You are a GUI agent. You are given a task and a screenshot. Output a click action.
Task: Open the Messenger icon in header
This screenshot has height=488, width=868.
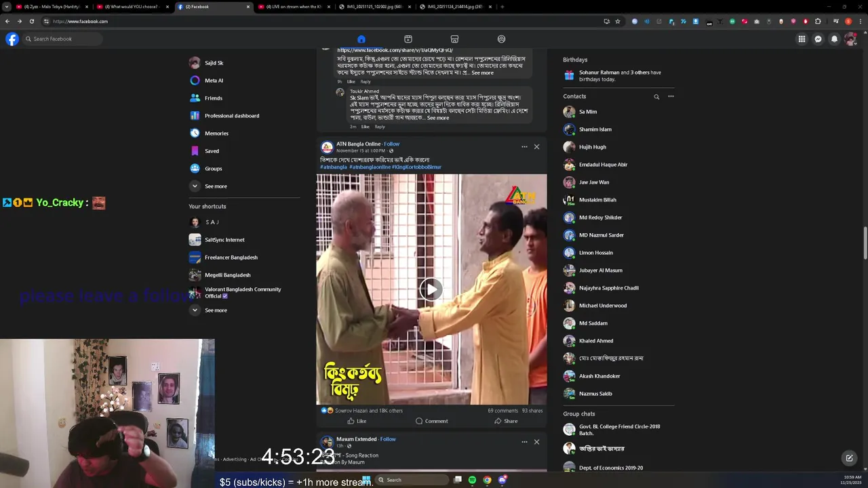[x=818, y=39]
